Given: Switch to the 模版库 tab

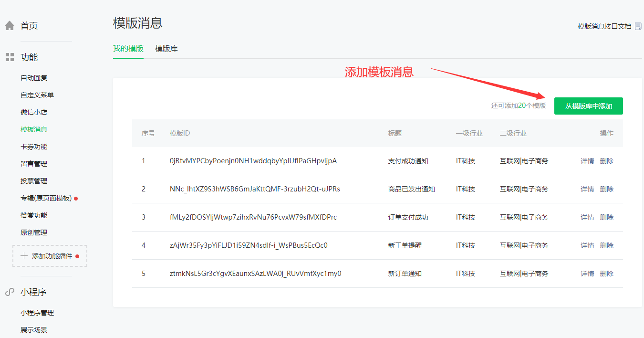Looking at the screenshot, I should pyautogui.click(x=166, y=49).
